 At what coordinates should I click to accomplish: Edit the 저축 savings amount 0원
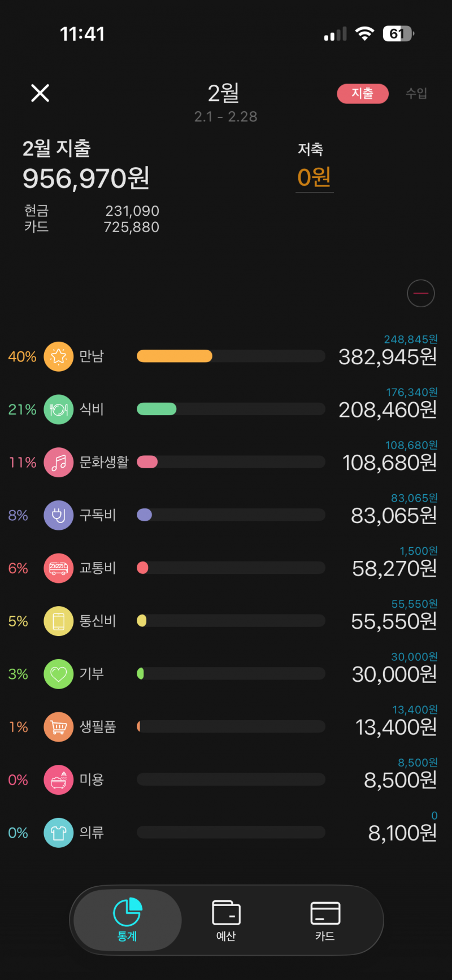314,177
